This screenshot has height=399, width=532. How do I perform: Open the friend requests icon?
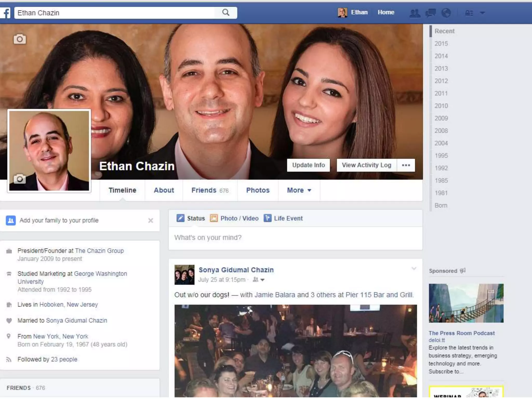pyautogui.click(x=415, y=13)
